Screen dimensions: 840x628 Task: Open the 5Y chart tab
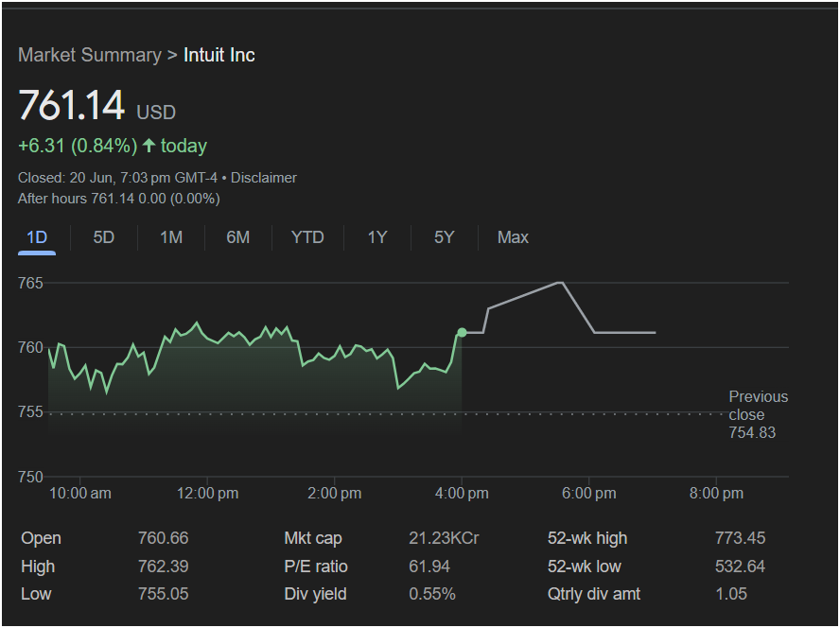click(x=444, y=237)
